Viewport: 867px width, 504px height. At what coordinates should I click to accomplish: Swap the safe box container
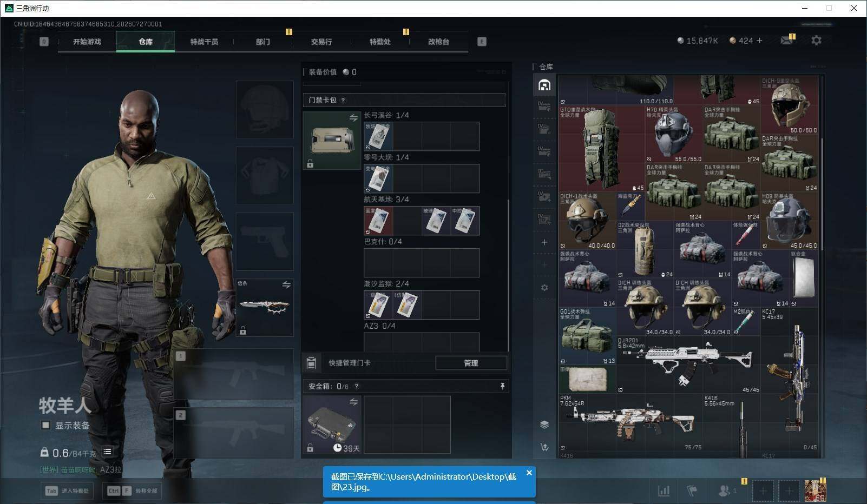353,402
